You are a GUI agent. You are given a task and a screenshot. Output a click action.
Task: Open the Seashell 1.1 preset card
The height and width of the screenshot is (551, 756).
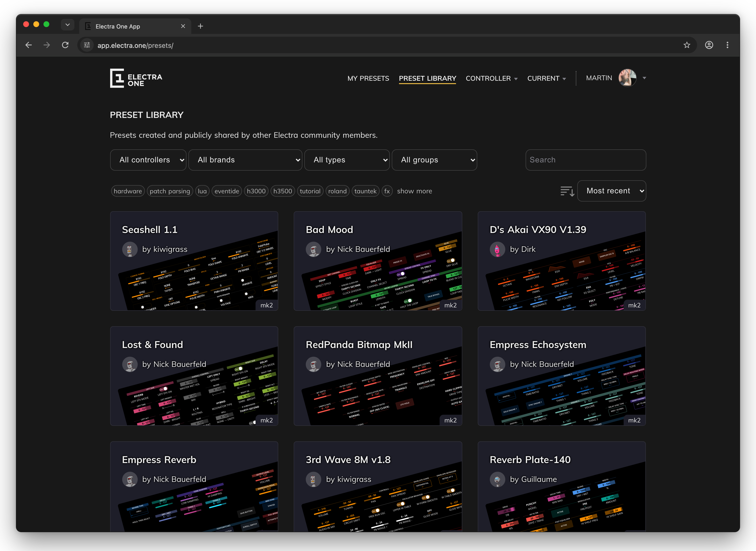click(x=194, y=261)
